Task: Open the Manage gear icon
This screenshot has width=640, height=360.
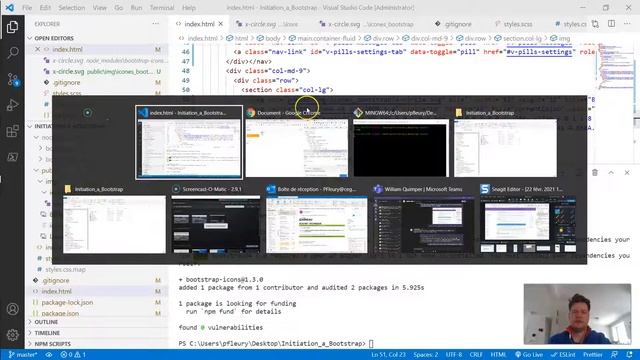Action: 12,335
